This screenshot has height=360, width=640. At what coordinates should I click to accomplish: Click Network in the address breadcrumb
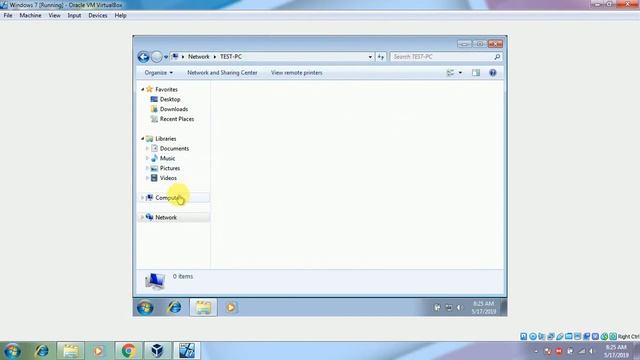(x=198, y=57)
